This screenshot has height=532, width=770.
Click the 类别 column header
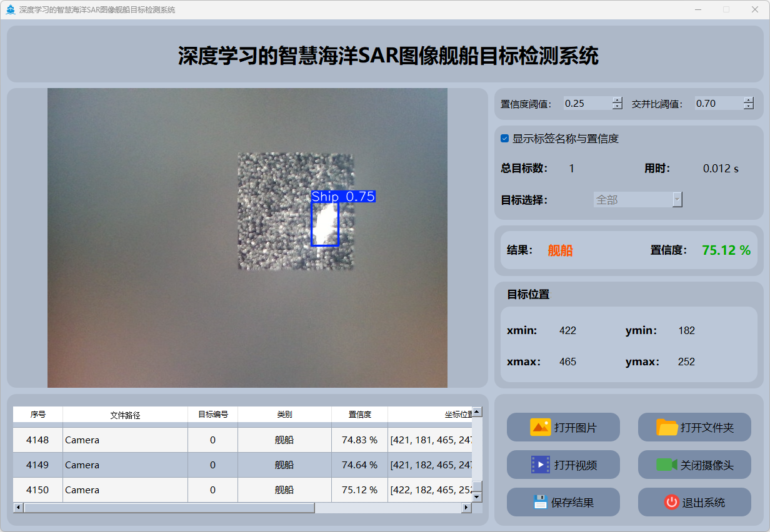click(284, 414)
